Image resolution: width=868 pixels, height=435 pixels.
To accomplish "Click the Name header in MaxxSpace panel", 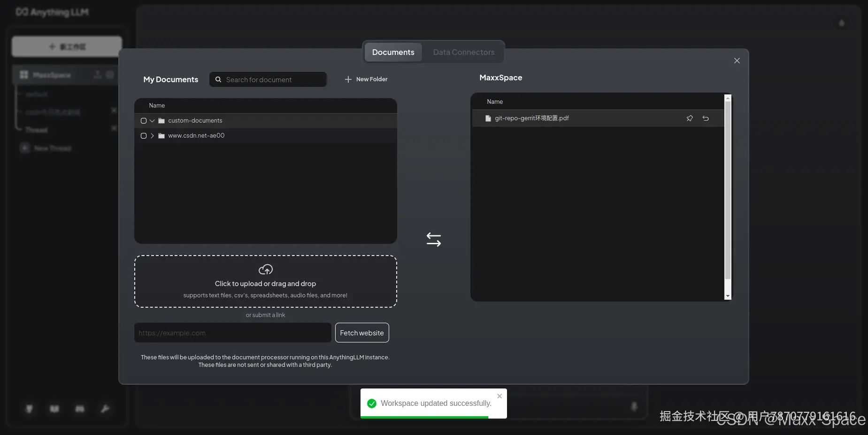I will 495,102.
